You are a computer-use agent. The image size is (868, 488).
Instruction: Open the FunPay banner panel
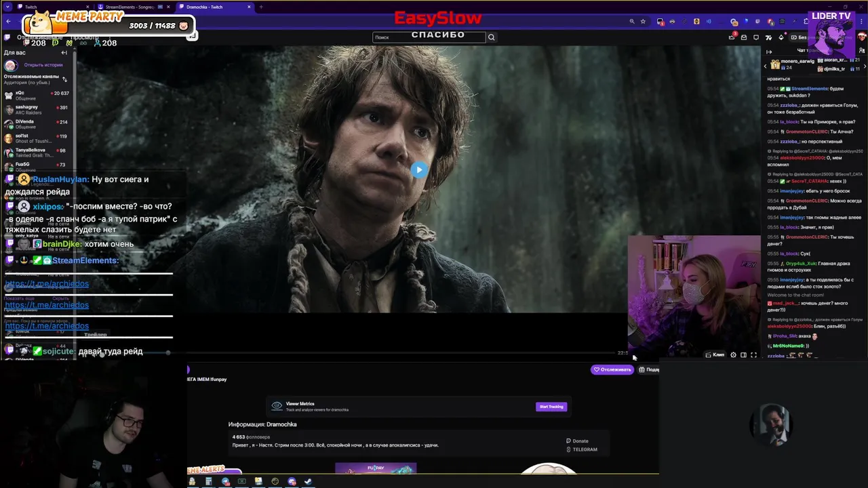376,468
